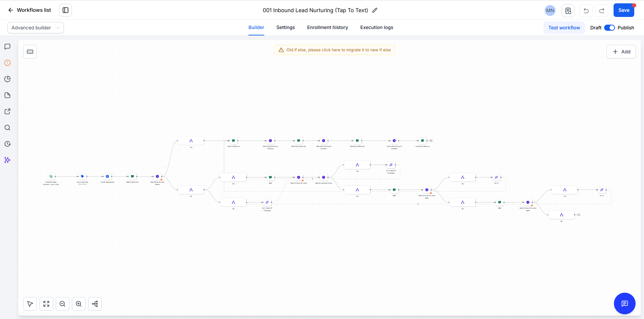Open the Enrollment history tab
This screenshot has width=644, height=319.
coord(328,27)
